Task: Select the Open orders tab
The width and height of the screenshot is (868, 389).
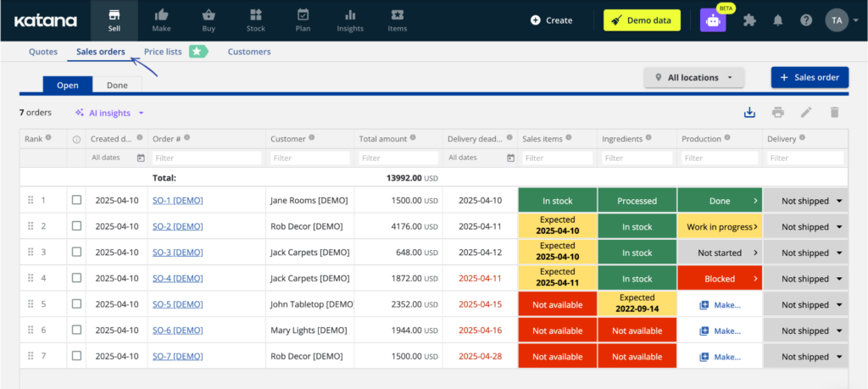Action: pyautogui.click(x=68, y=86)
